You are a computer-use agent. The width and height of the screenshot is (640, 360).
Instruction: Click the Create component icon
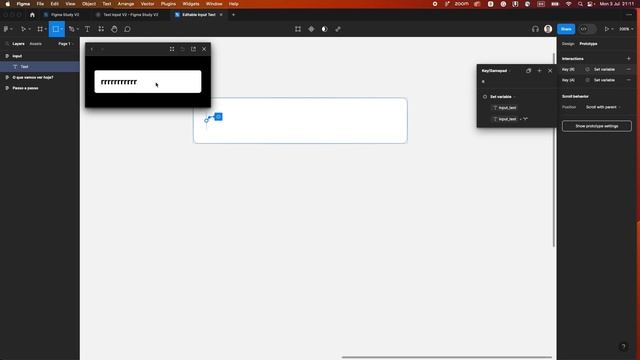[x=311, y=29]
